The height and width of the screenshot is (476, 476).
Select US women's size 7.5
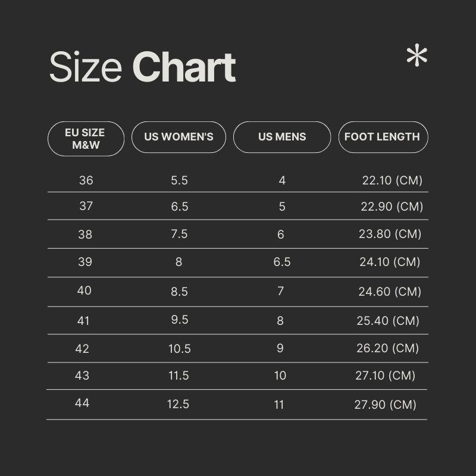[179, 234]
